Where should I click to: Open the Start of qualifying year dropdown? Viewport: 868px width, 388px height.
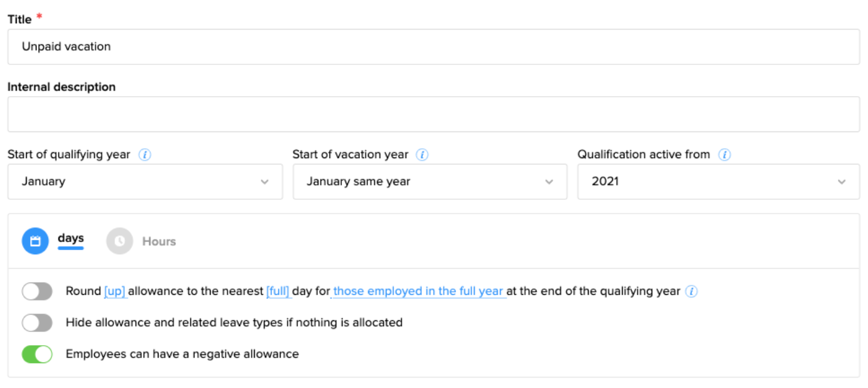[x=145, y=182]
